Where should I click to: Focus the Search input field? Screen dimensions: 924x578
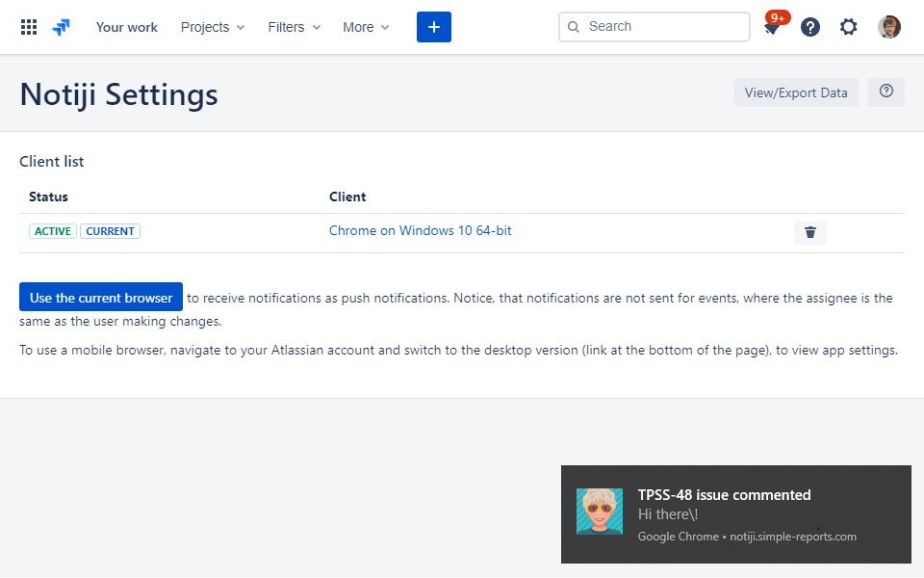(654, 27)
